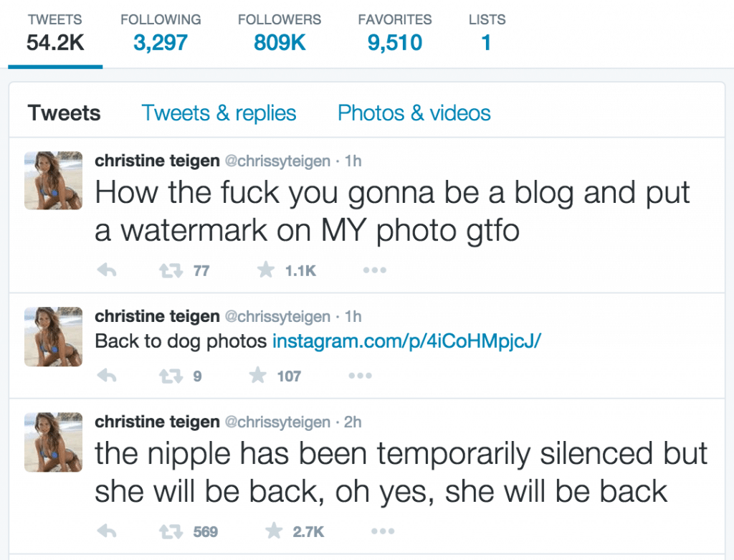Favorite the watermark tweet with star

266,270
